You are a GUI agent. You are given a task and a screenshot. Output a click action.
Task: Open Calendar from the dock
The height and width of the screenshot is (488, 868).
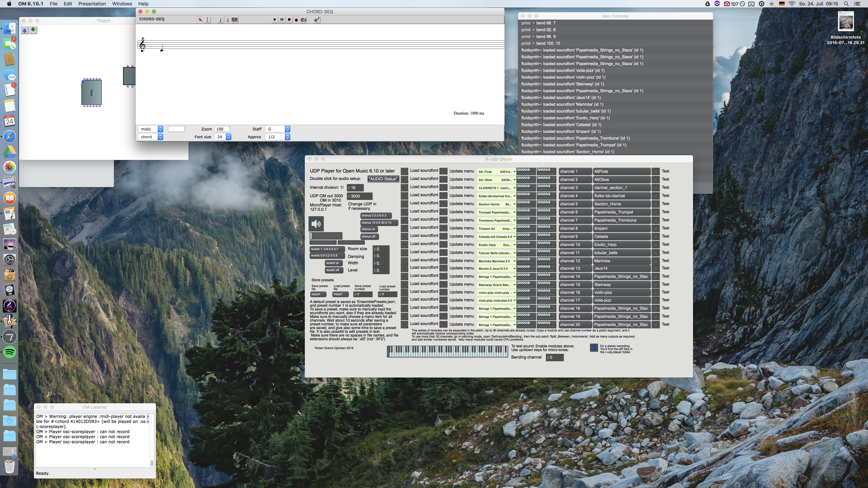(10, 121)
